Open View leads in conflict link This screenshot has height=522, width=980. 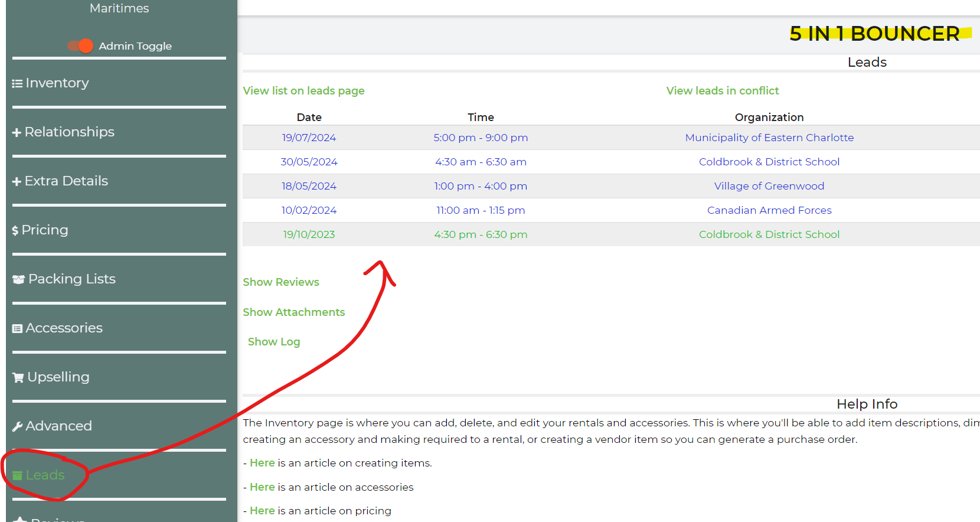(722, 91)
